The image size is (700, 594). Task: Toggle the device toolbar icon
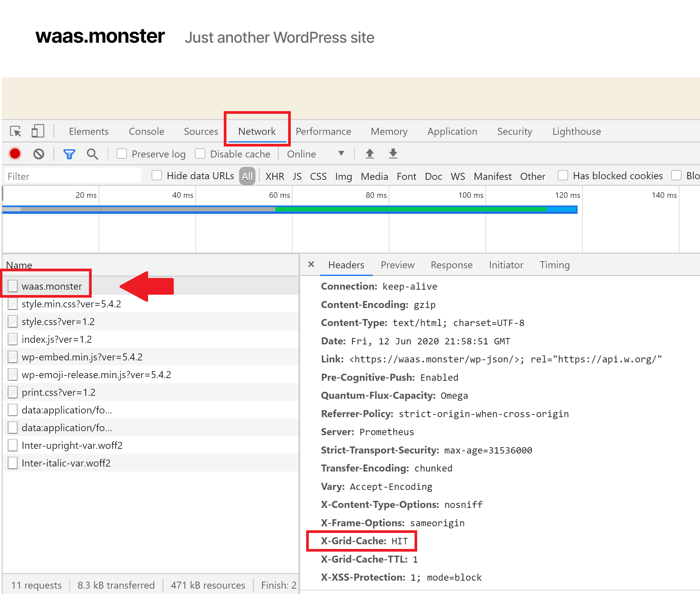[x=38, y=131]
